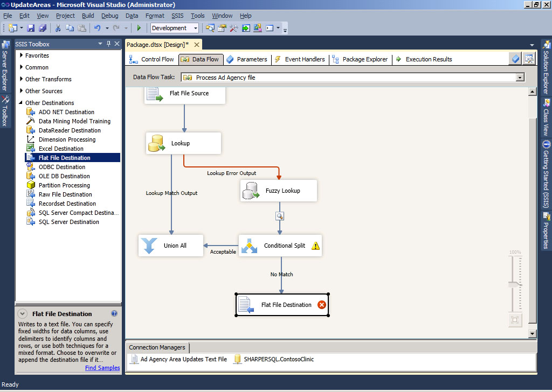Click the Copy toolbar icon
The image size is (552, 392).
click(x=70, y=28)
